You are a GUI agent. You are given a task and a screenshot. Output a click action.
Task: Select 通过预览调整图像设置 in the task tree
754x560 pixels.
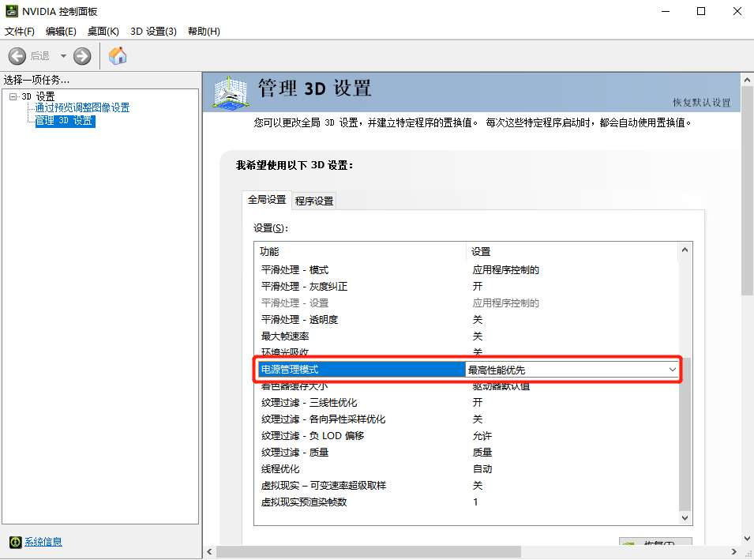pos(82,107)
